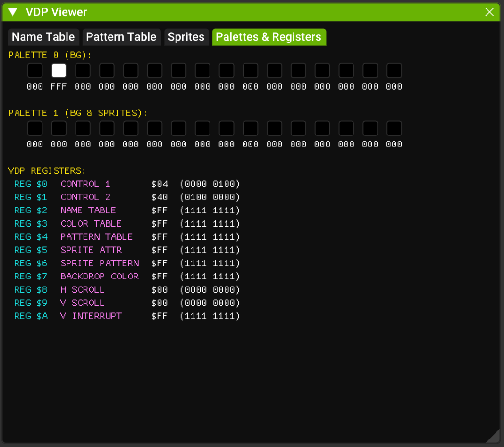Show the Sprites tab

pos(186,37)
